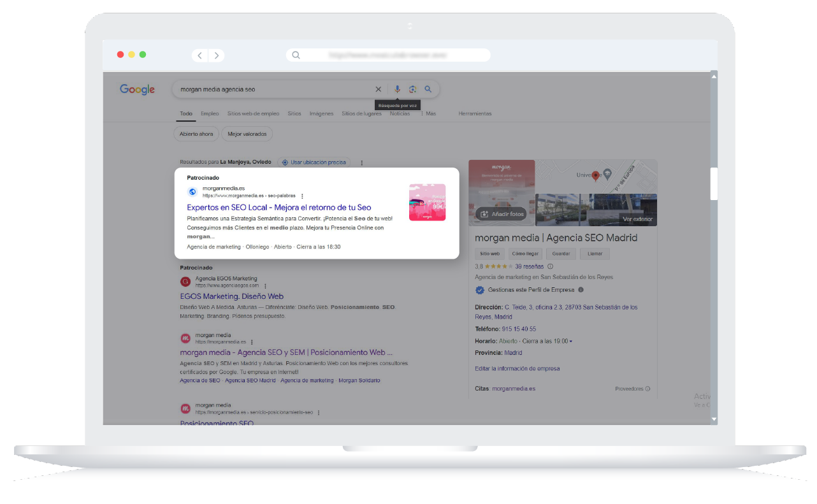
Task: Open the Expertos en SEO Local ad link
Action: pyautogui.click(x=279, y=207)
